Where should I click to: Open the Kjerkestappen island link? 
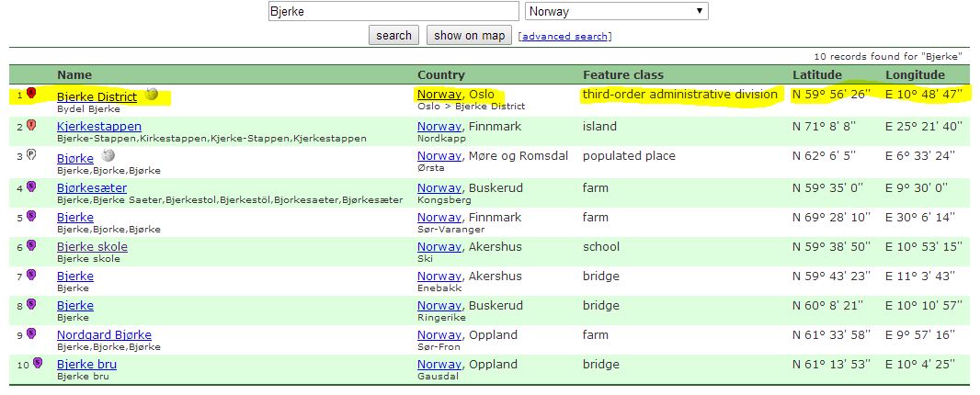pyautogui.click(x=99, y=126)
